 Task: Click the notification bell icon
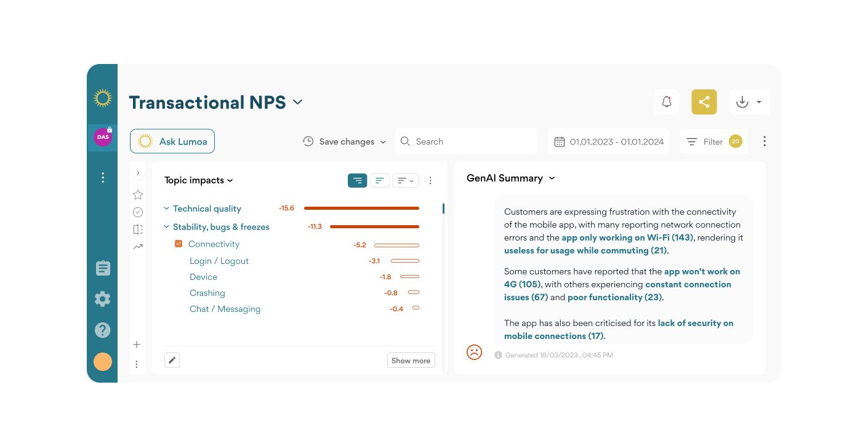(x=666, y=102)
